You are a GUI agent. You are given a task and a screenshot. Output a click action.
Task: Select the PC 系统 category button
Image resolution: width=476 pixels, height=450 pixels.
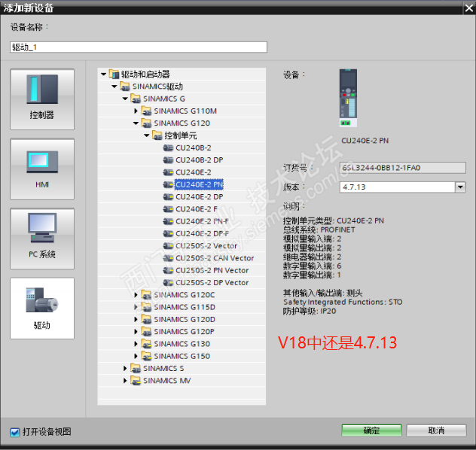coord(42,239)
